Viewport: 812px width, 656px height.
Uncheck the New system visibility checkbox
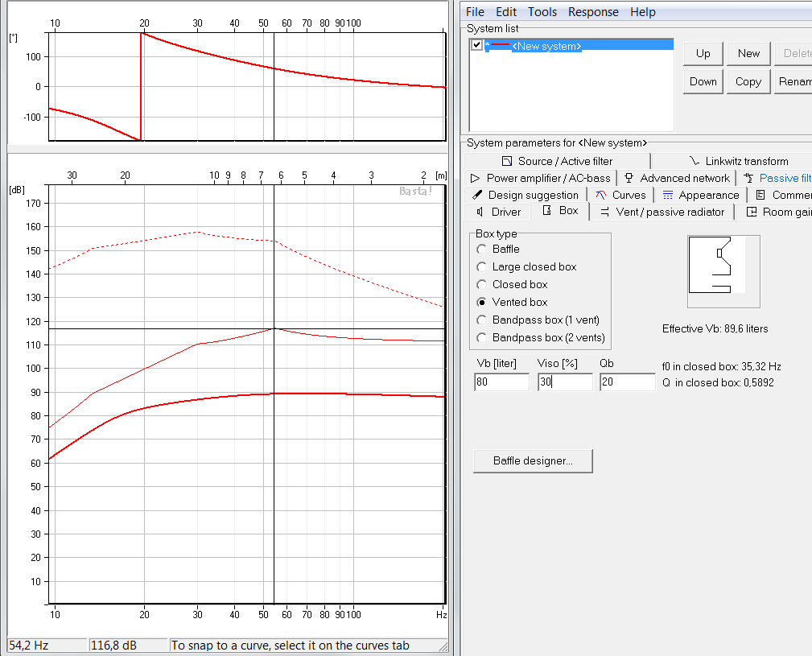(477, 45)
